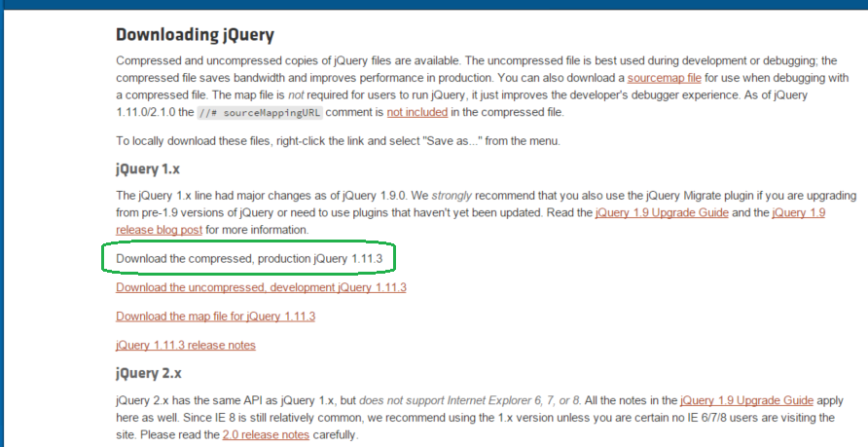Image resolution: width=868 pixels, height=447 pixels.
Task: Open the sourcemap file link
Action: coord(664,78)
